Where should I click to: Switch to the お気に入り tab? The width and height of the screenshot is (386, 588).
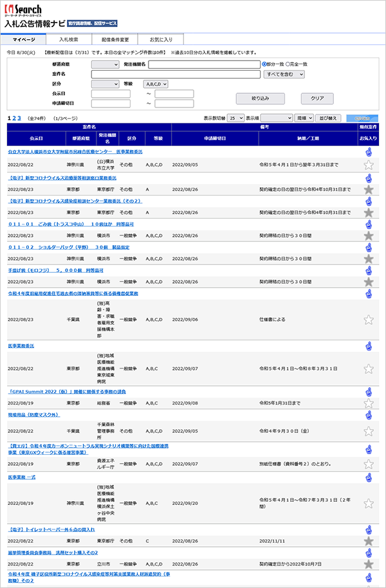click(161, 39)
